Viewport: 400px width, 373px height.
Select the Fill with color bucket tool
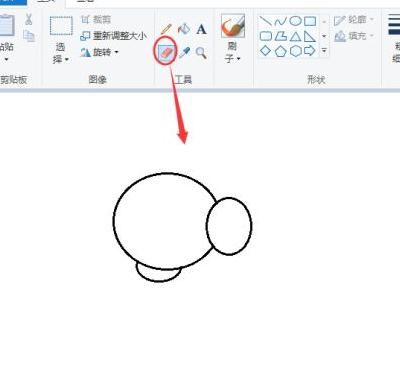pyautogui.click(x=184, y=29)
